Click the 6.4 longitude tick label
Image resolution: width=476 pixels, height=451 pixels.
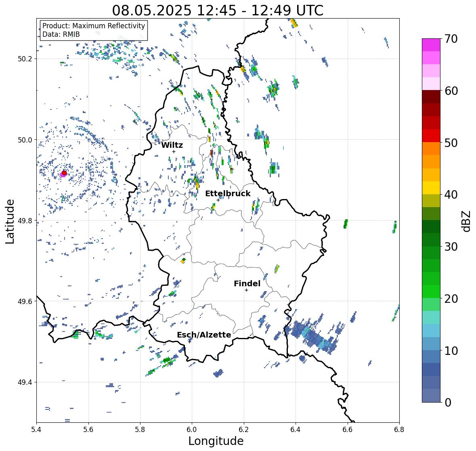click(x=296, y=429)
